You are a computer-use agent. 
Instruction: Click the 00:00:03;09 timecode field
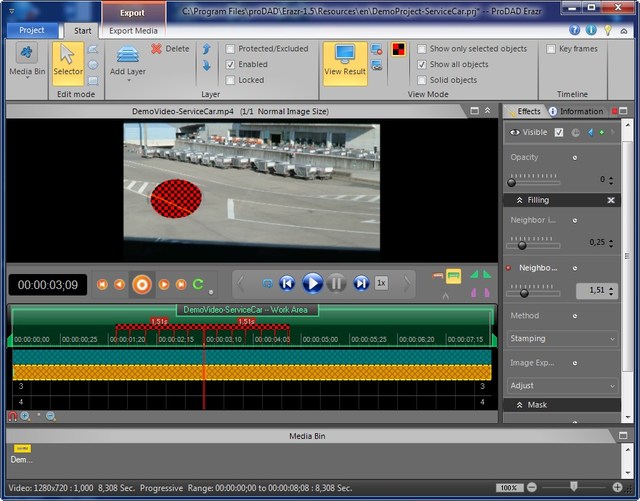pos(47,285)
